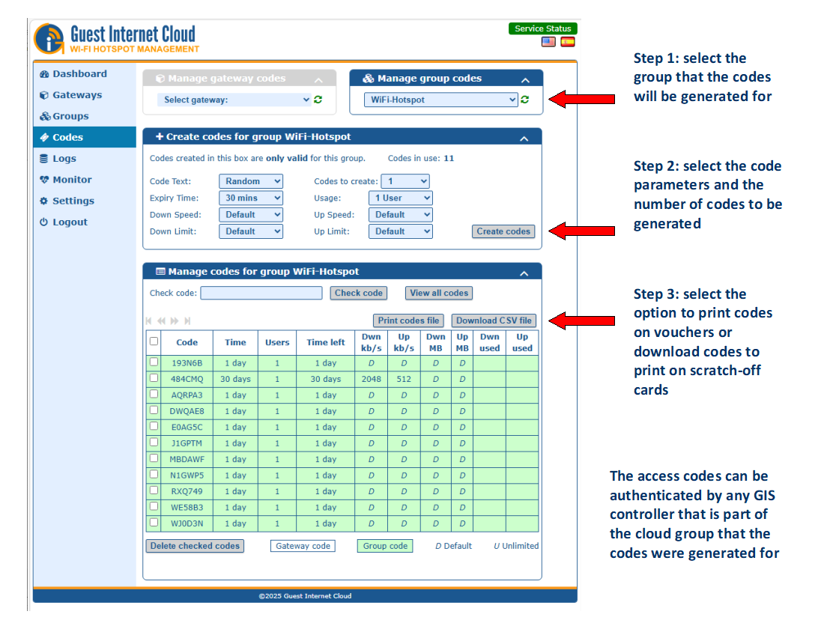Click the Check code input field
Viewport: 824px width, 644px height.
pyautogui.click(x=261, y=293)
